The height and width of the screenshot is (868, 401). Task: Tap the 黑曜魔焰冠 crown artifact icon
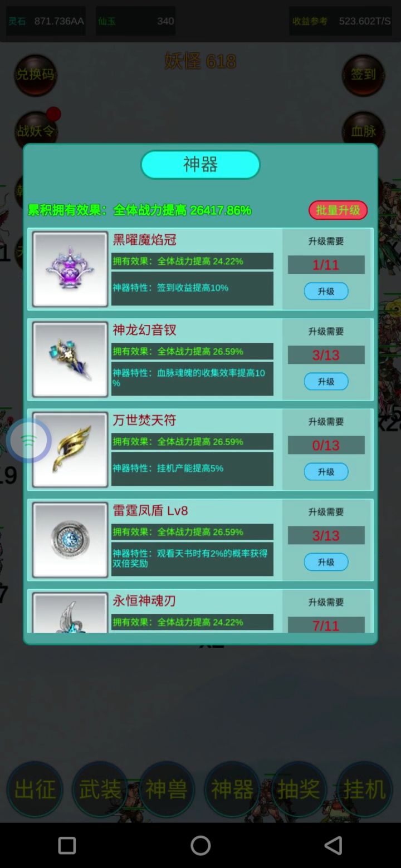pos(70,269)
